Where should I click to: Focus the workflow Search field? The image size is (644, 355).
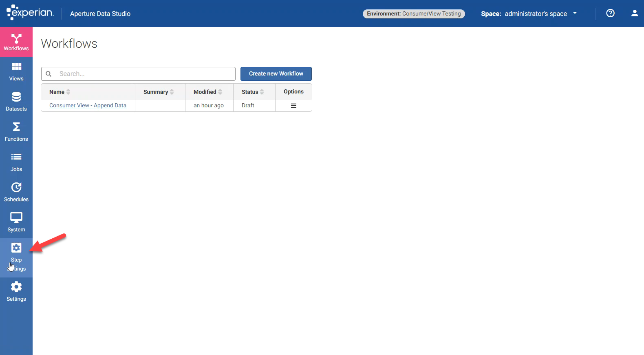click(x=138, y=74)
